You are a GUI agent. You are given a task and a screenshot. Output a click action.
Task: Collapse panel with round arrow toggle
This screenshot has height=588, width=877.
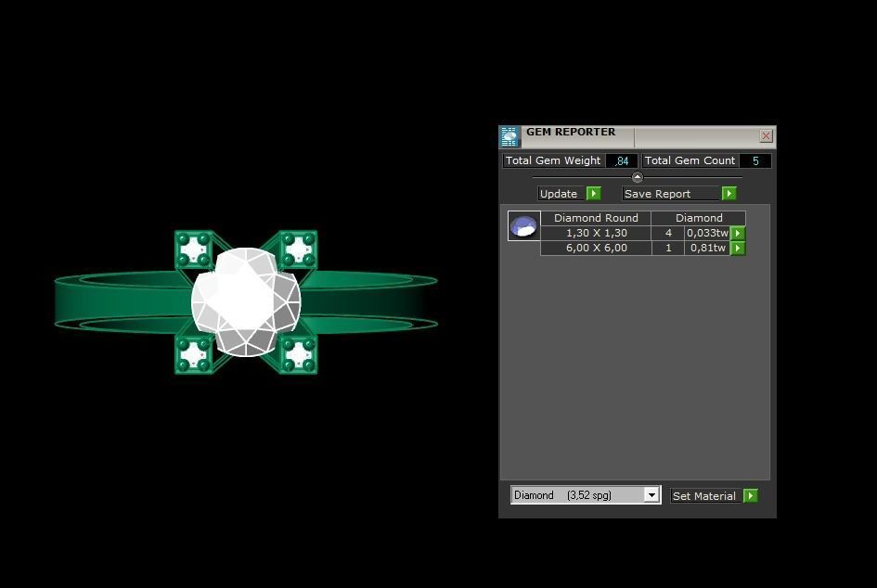pos(637,177)
